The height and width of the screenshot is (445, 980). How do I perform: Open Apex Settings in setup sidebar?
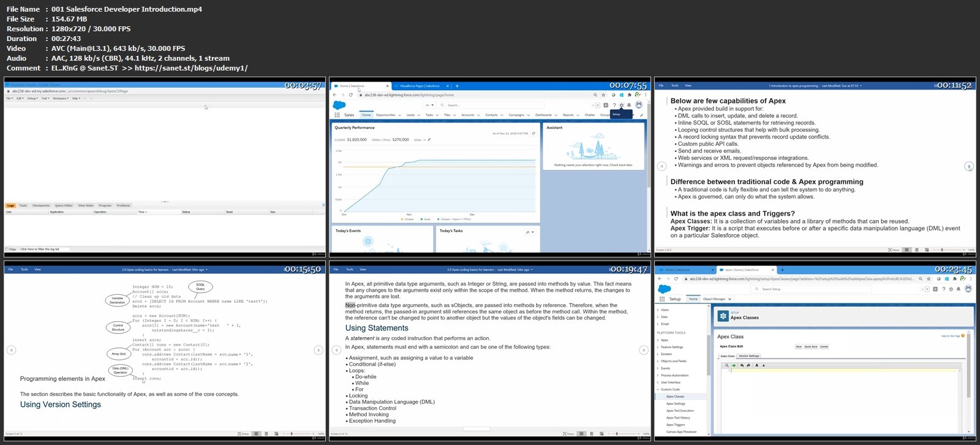[x=676, y=403]
